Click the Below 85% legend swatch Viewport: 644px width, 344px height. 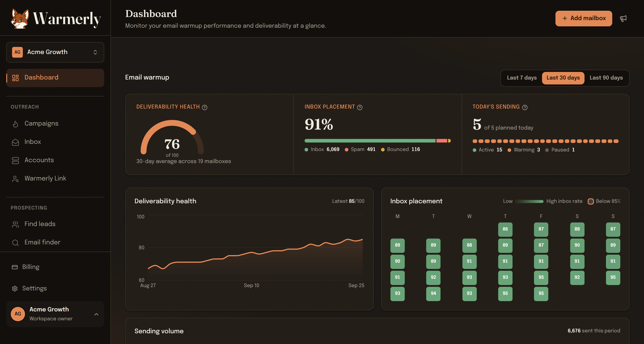coord(590,201)
